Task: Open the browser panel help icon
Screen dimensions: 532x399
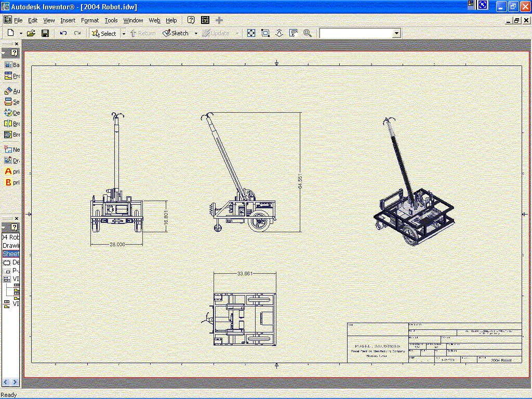Action: (14, 227)
